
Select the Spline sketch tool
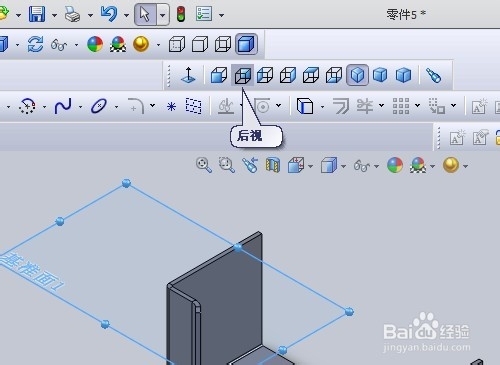coord(63,106)
